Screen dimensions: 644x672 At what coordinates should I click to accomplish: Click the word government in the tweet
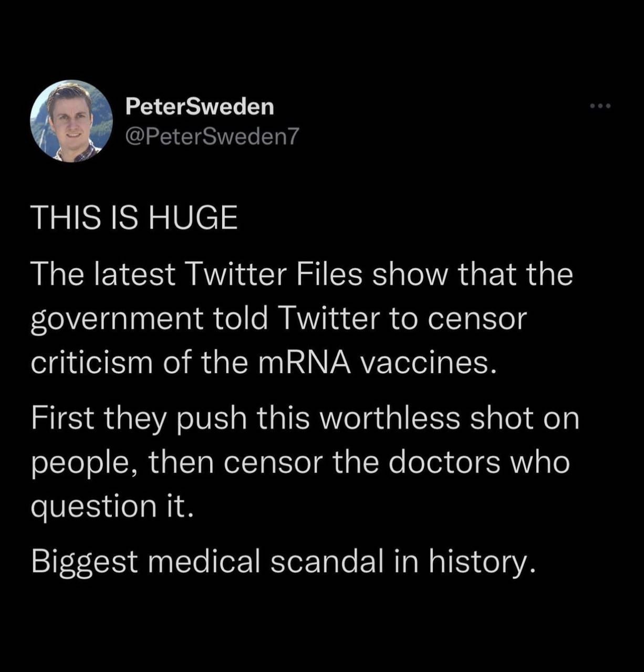[x=117, y=320]
